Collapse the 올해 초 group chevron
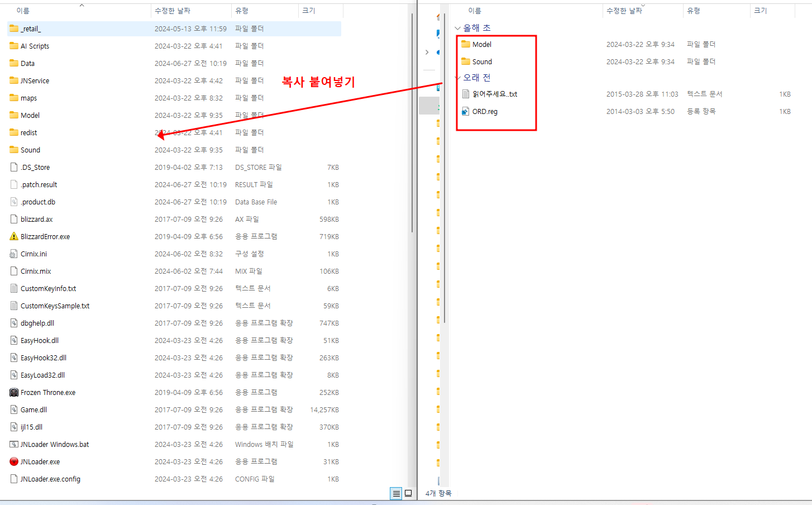The width and height of the screenshot is (812, 505). point(457,27)
